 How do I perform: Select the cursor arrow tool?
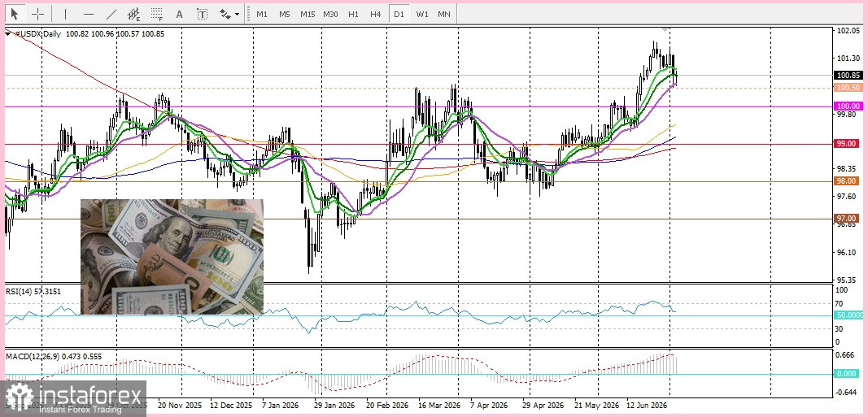(x=15, y=14)
